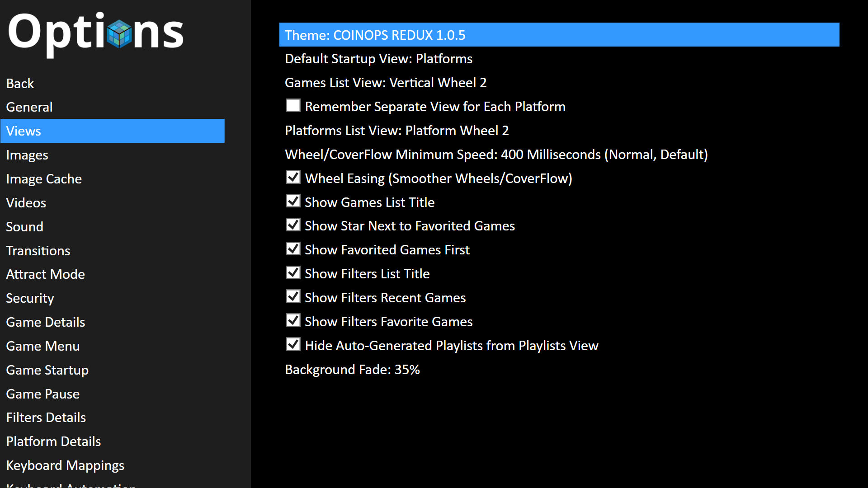Screen dimensions: 868x488
Task: Enable Remember Separate View for Each Platform
Action: point(293,106)
